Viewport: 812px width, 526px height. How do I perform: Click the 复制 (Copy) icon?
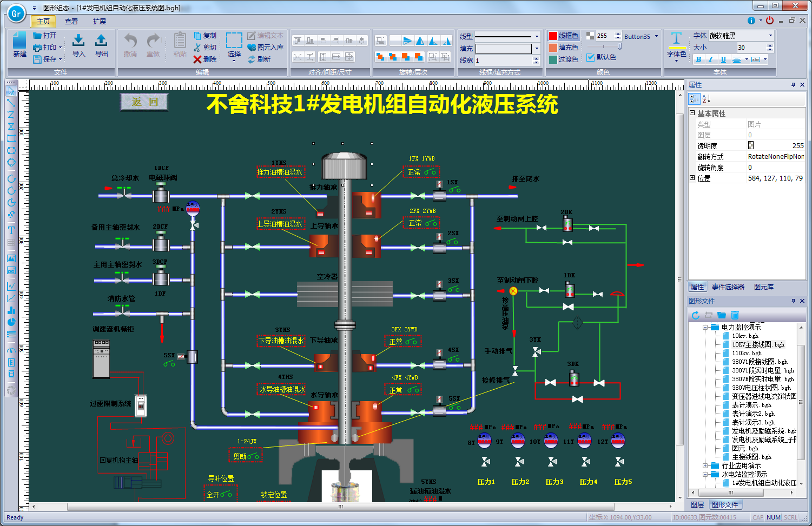(x=197, y=36)
